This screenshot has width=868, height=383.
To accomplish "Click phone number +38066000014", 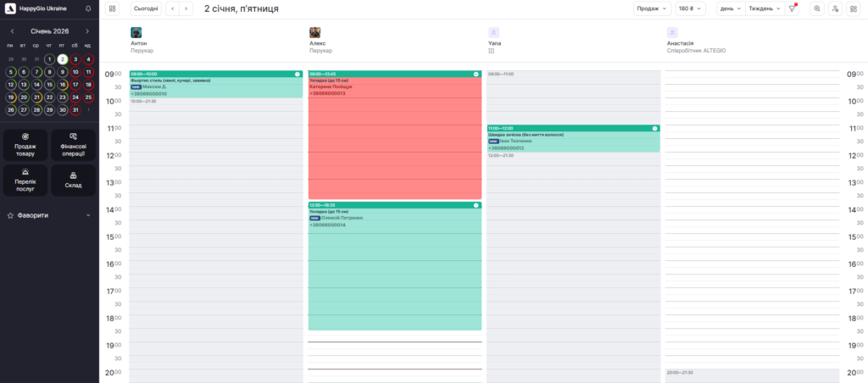I will 327,225.
